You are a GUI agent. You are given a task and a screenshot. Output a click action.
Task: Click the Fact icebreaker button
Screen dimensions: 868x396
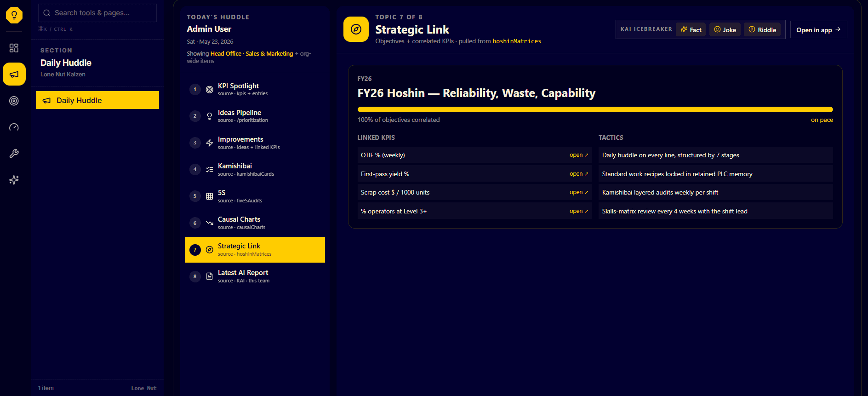coord(691,29)
